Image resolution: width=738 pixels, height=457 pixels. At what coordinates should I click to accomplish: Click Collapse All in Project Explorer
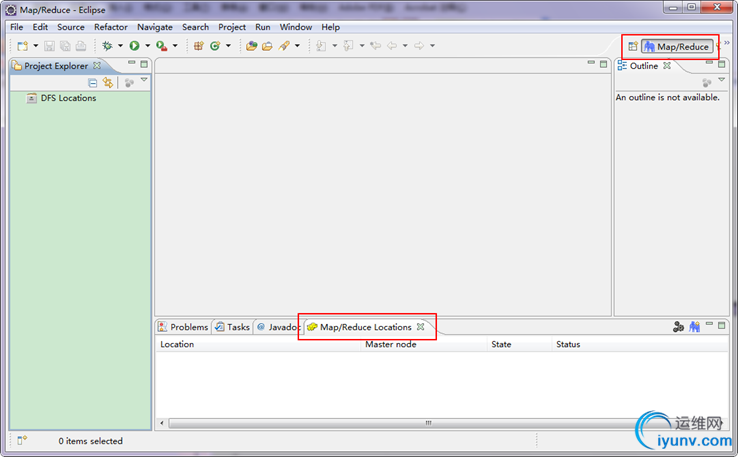[93, 83]
